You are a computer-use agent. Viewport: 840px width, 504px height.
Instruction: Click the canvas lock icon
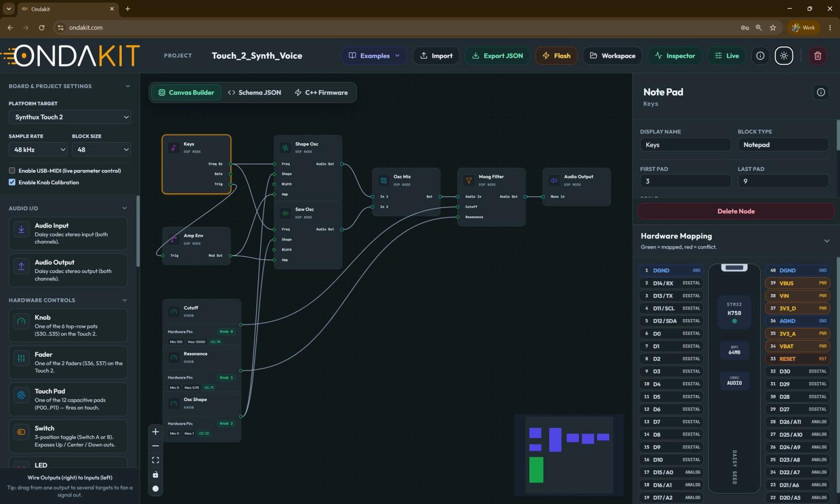[155, 475]
